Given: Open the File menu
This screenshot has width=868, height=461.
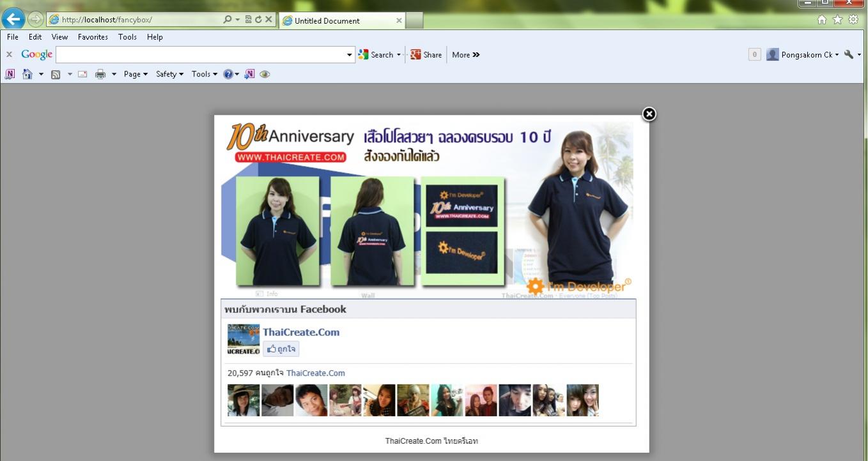Looking at the screenshot, I should (13, 37).
